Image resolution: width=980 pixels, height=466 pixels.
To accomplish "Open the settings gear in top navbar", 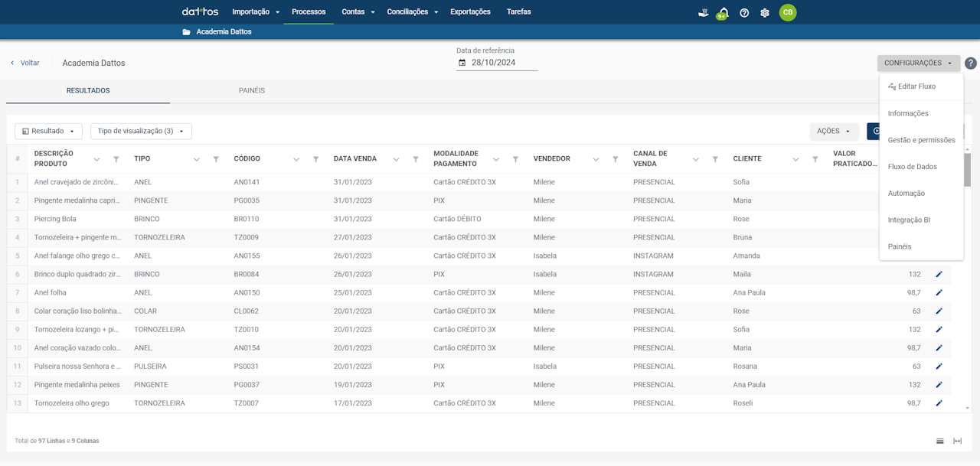I will 765,13.
